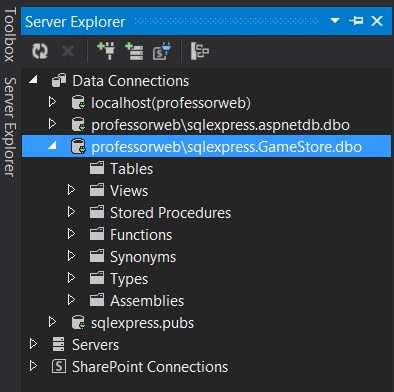Click the Stored Procedures folder icon
Viewport: 394px width, 392px height.
97,212
